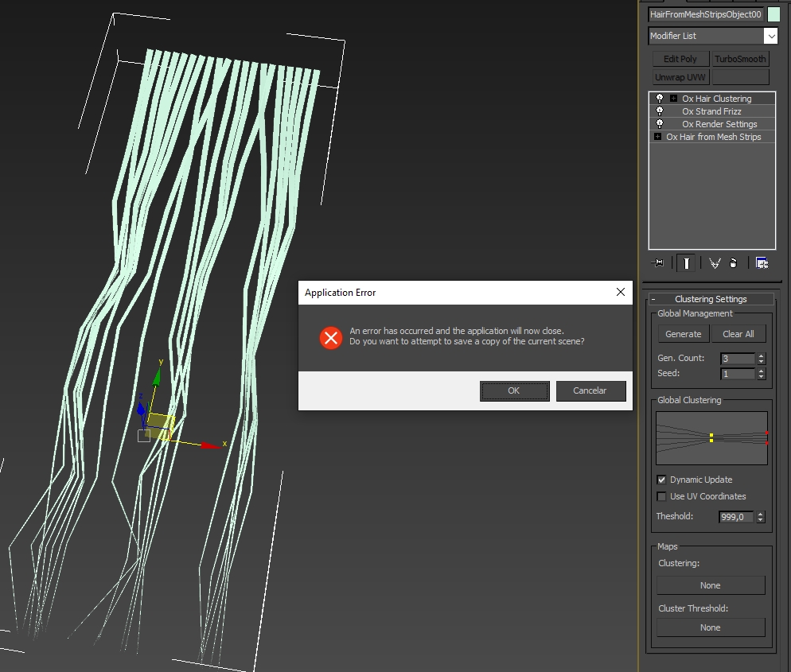Click Make Unique icon below stack
Viewport: 791px width, 672px height.
coord(715,263)
